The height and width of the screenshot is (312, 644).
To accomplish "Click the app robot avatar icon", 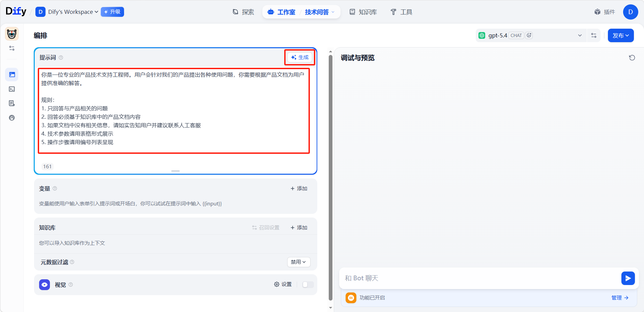I will click(x=12, y=34).
